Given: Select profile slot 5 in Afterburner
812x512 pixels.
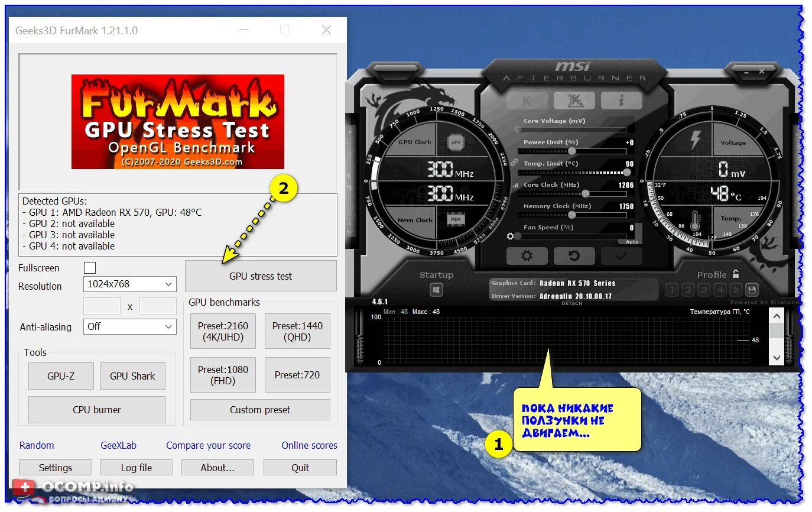Looking at the screenshot, I should 736,290.
